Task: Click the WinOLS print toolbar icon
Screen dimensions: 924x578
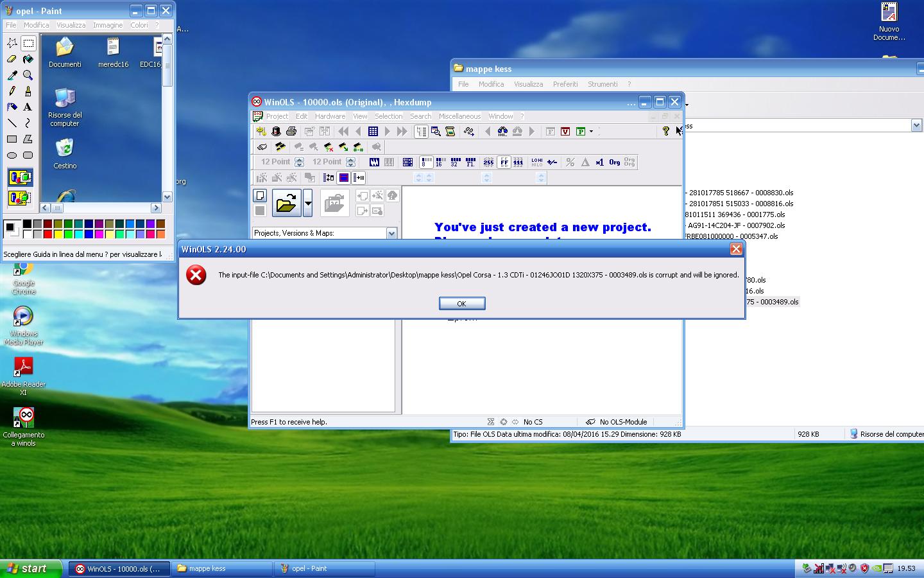Action: pos(291,131)
